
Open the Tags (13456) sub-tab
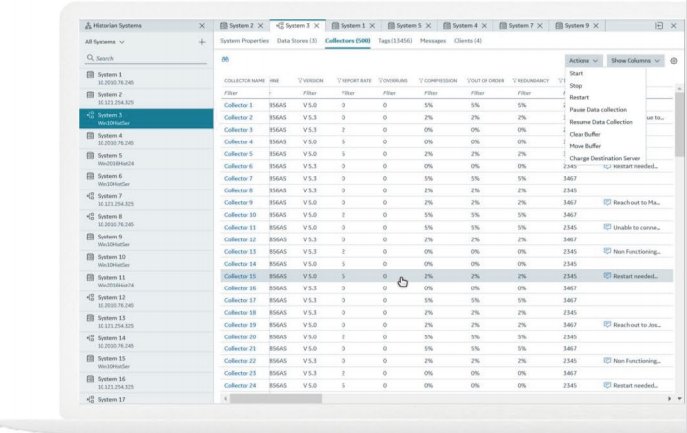click(x=395, y=41)
